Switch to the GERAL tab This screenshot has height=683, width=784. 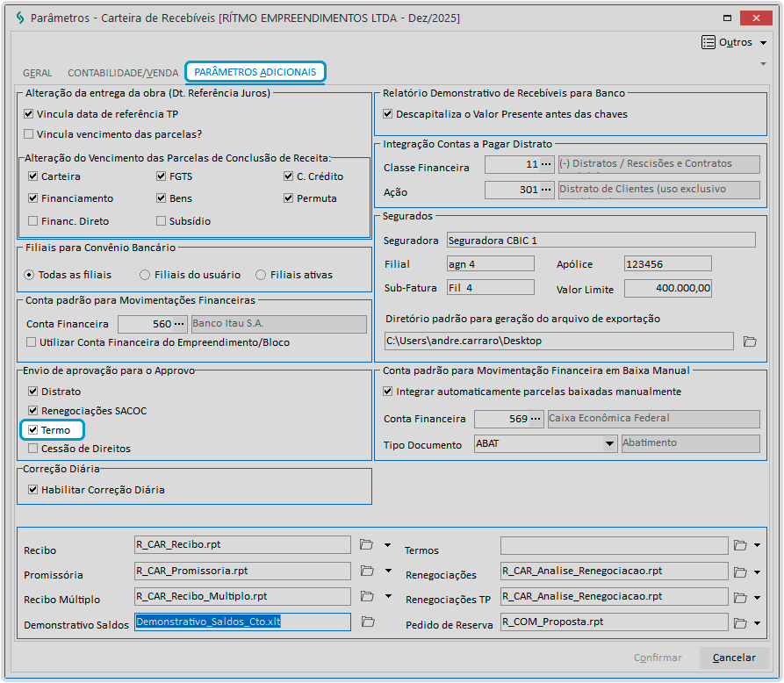(38, 73)
